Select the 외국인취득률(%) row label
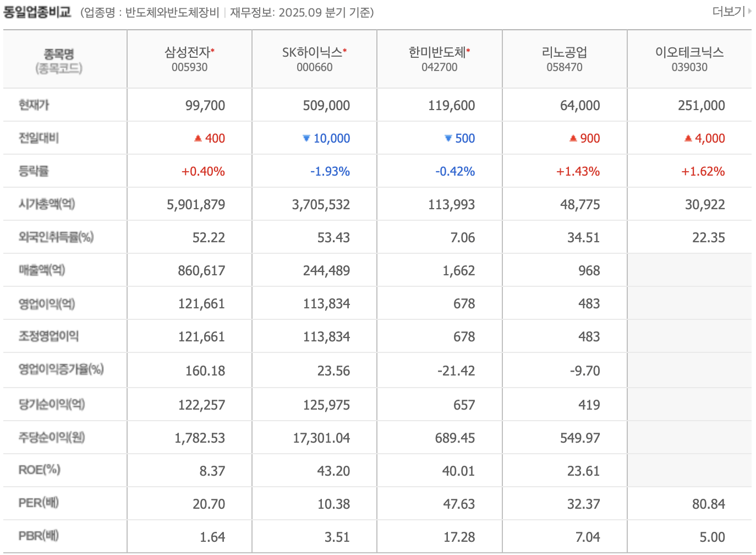The width and height of the screenshot is (756, 555). pos(56,237)
